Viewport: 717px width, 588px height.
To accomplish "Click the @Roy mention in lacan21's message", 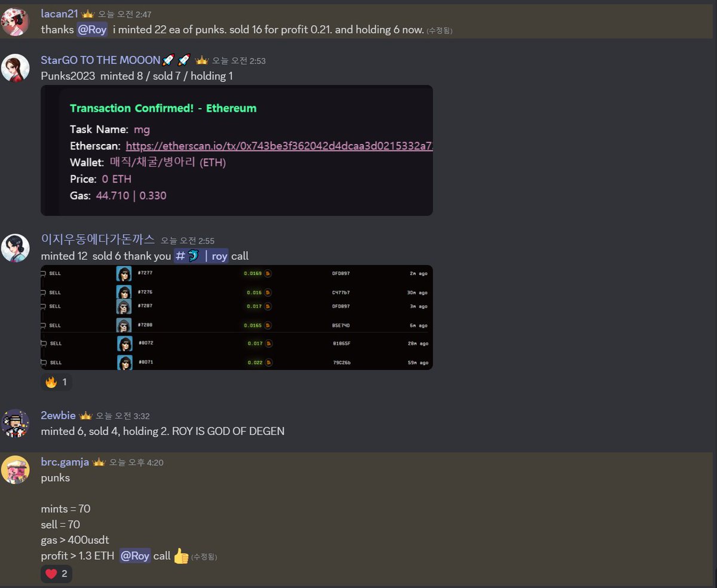I will tap(92, 29).
